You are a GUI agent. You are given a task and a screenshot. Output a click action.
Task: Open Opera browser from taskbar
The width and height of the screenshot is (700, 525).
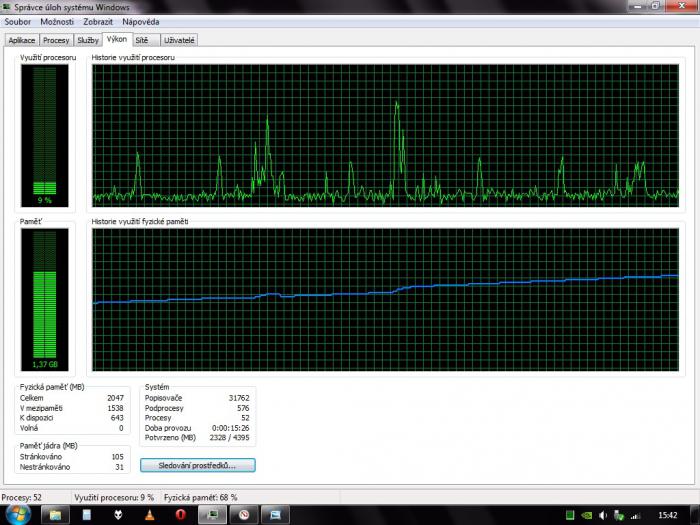point(180,515)
